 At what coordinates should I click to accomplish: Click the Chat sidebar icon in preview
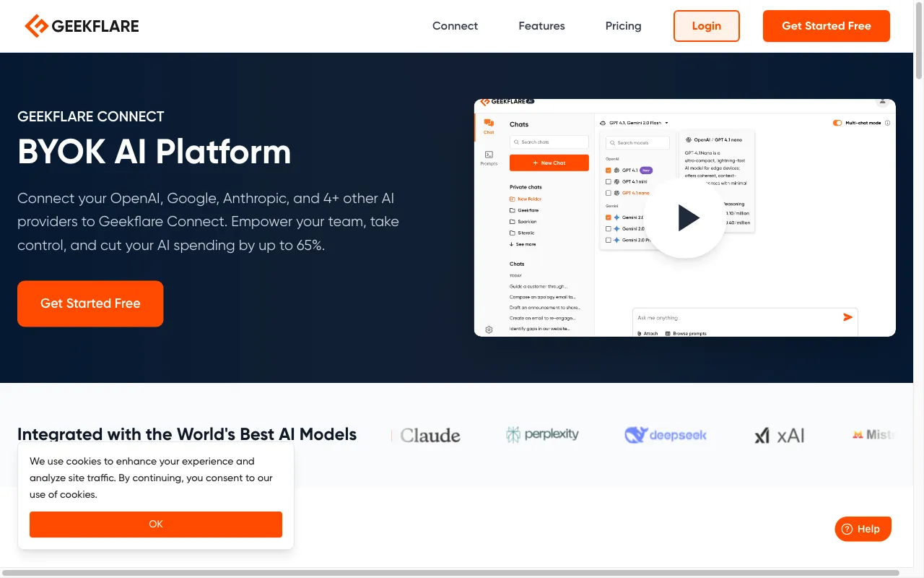point(489,126)
